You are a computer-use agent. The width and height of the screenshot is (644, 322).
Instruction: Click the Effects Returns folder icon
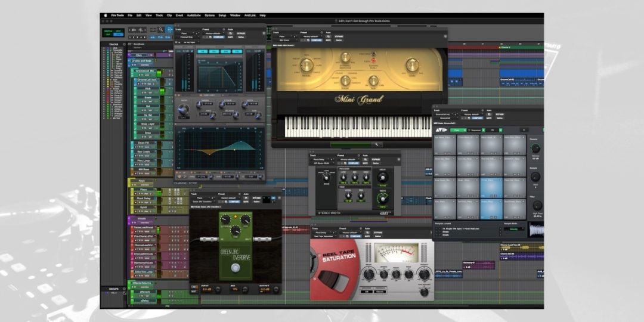[129, 283]
